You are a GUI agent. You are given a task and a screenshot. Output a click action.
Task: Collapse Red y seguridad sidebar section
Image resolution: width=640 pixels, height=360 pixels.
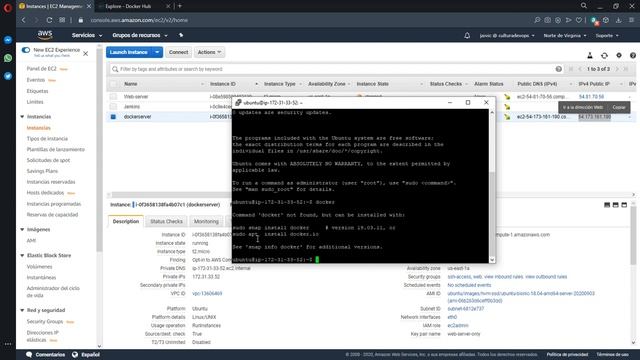[22, 310]
